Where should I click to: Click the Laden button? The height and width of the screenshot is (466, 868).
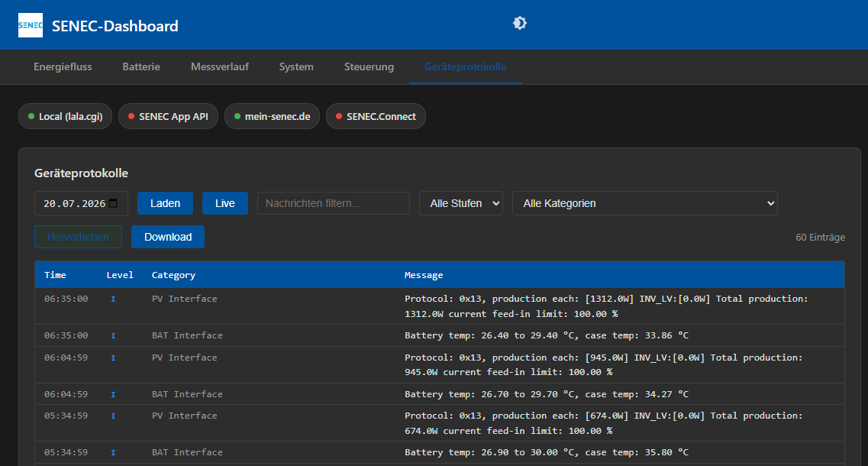165,203
